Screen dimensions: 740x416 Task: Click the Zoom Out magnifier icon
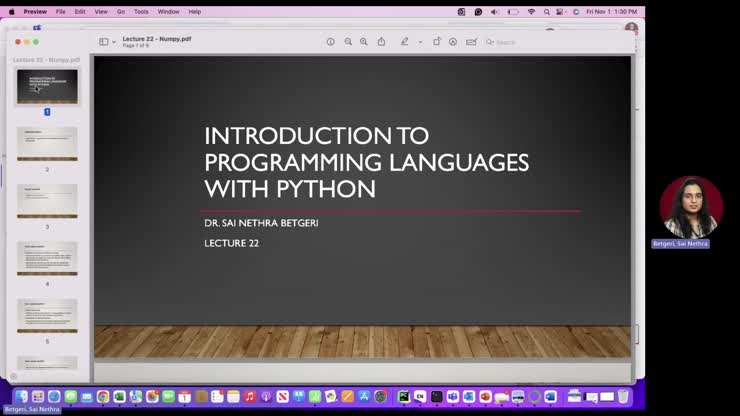(348, 42)
